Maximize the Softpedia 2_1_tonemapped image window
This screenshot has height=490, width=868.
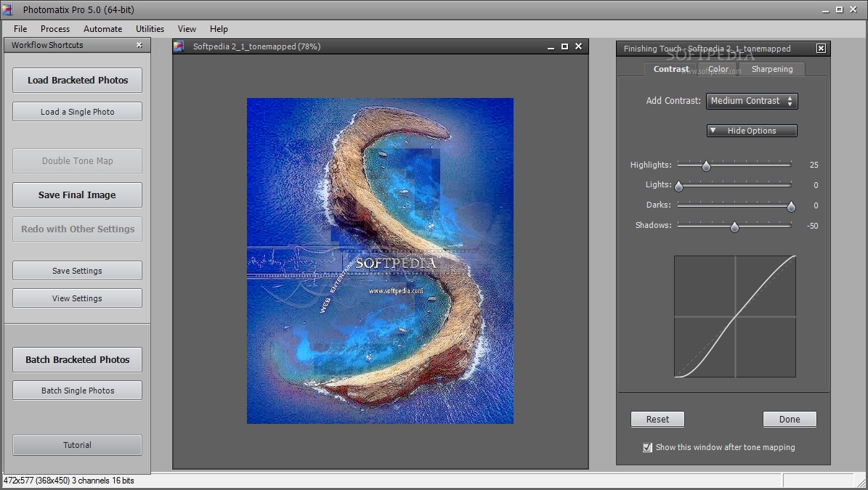[x=564, y=46]
